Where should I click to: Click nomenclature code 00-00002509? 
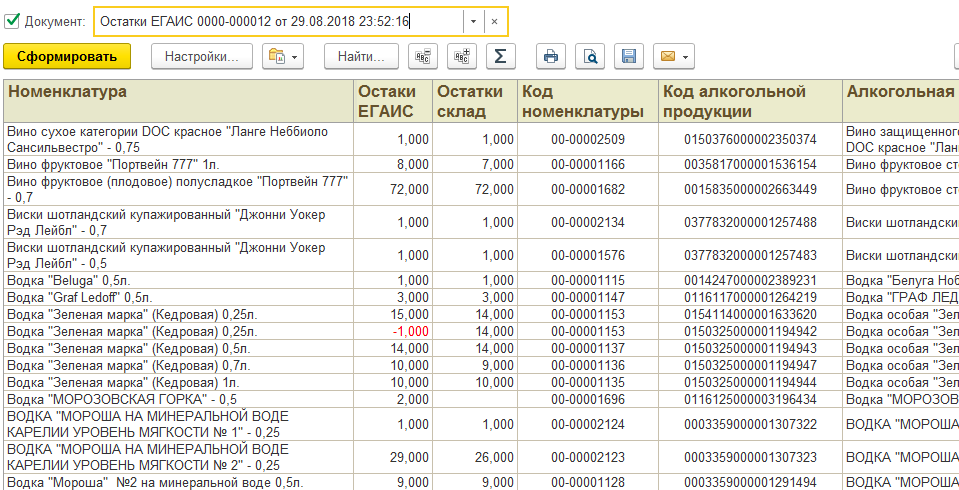(588, 139)
